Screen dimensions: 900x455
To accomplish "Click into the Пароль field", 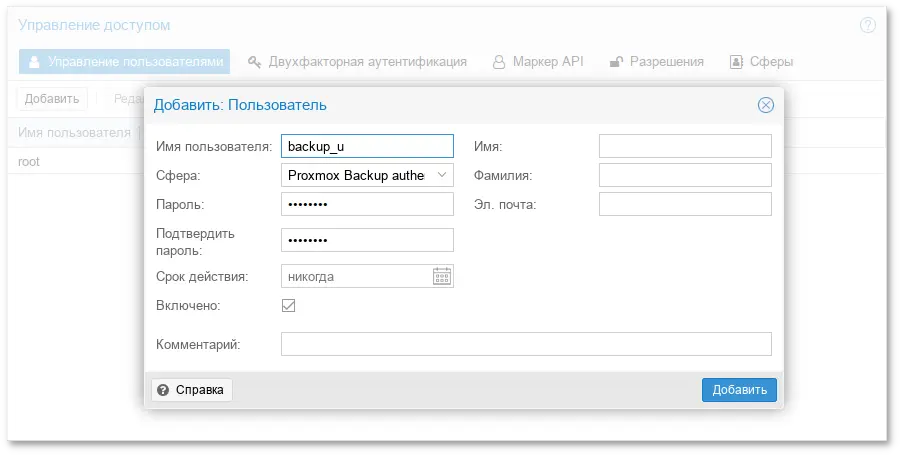I will coord(367,204).
